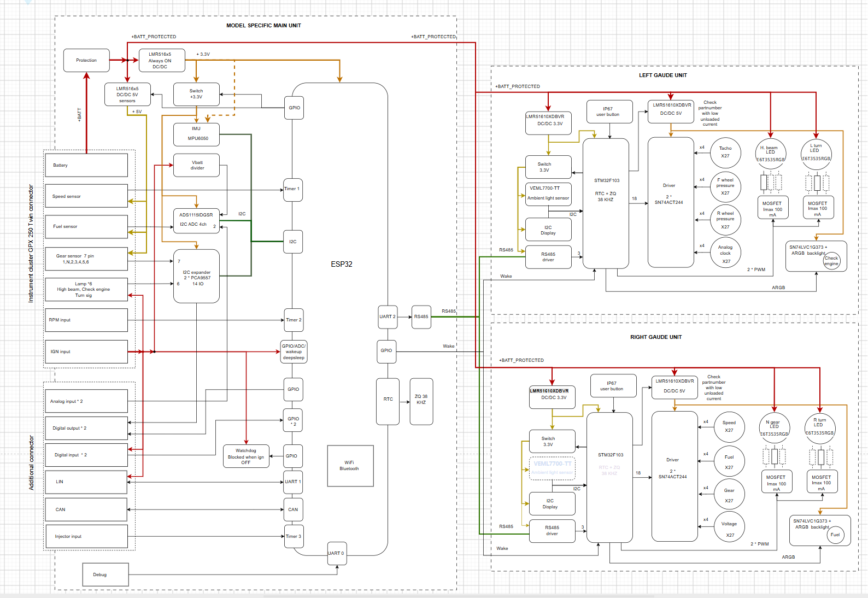Select the faded VEML7700-TT block in right unit
The height and width of the screenshot is (598, 868).
[x=552, y=468]
